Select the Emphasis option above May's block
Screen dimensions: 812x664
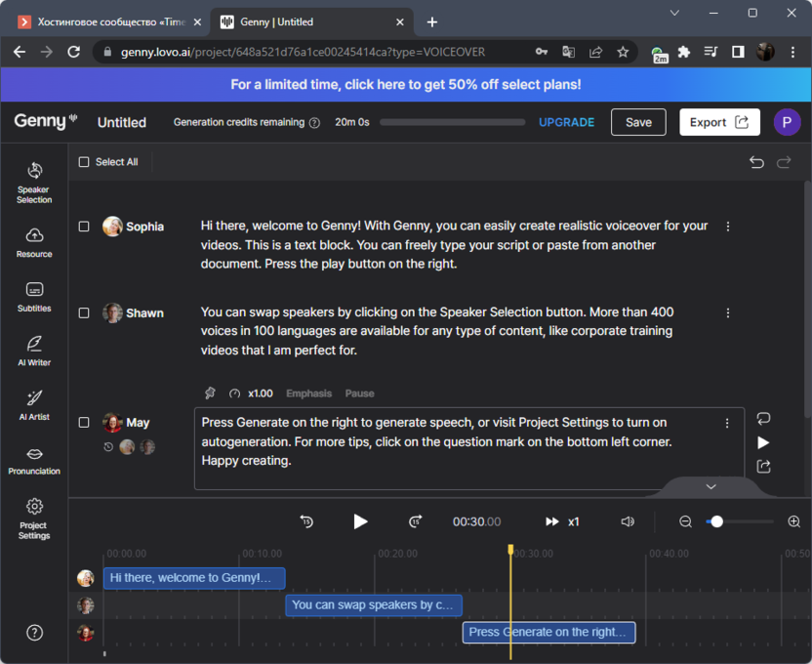308,394
